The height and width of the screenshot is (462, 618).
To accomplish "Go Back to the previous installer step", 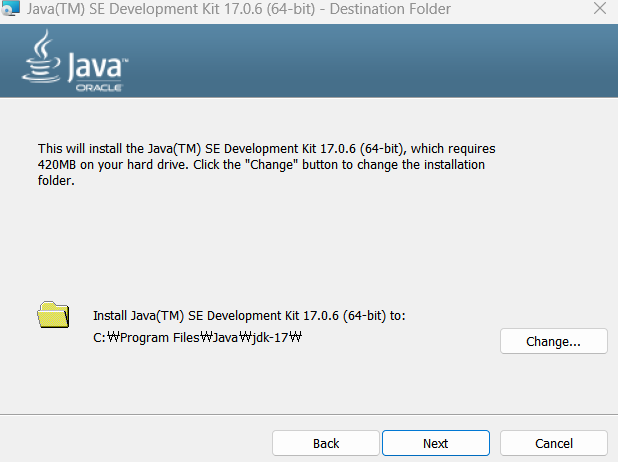I will pos(326,443).
